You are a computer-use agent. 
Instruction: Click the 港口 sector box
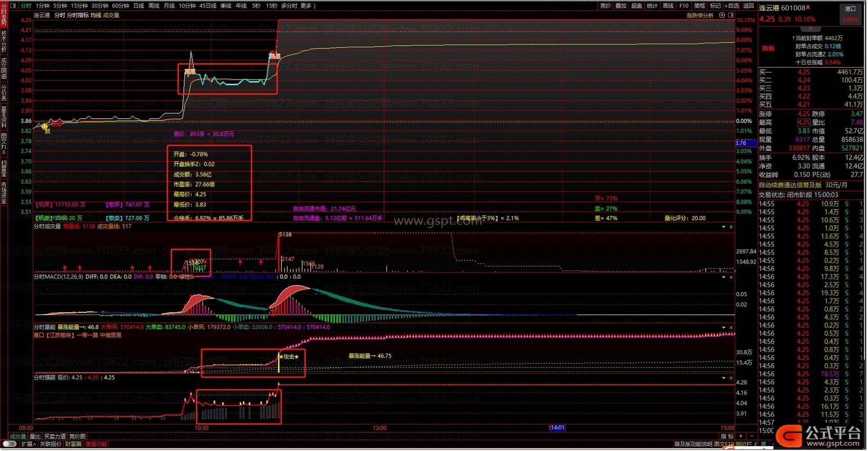pyautogui.click(x=850, y=14)
